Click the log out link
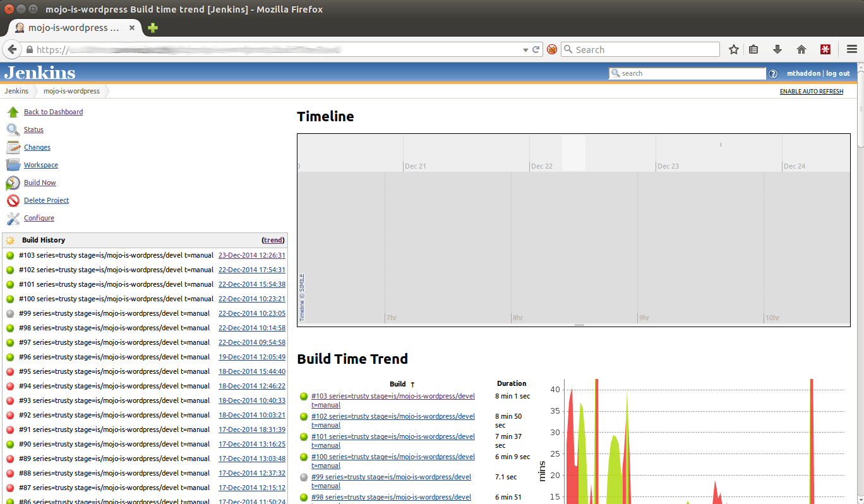 pos(838,74)
